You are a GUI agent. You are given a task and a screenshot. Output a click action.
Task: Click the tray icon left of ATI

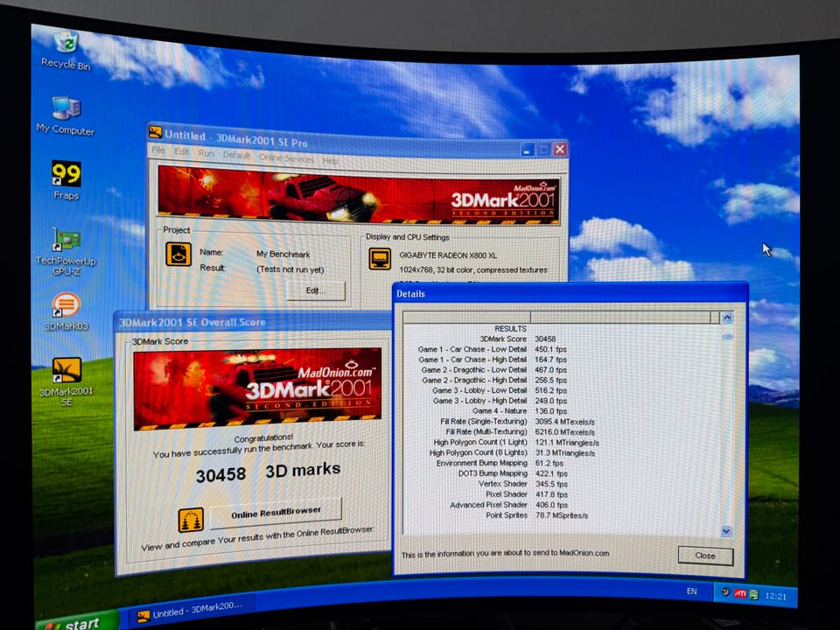pos(725,592)
